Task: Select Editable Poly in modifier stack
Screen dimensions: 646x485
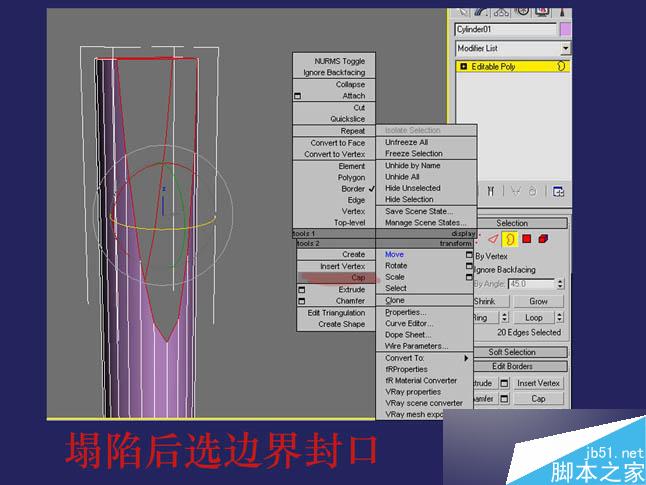Action: [513, 66]
